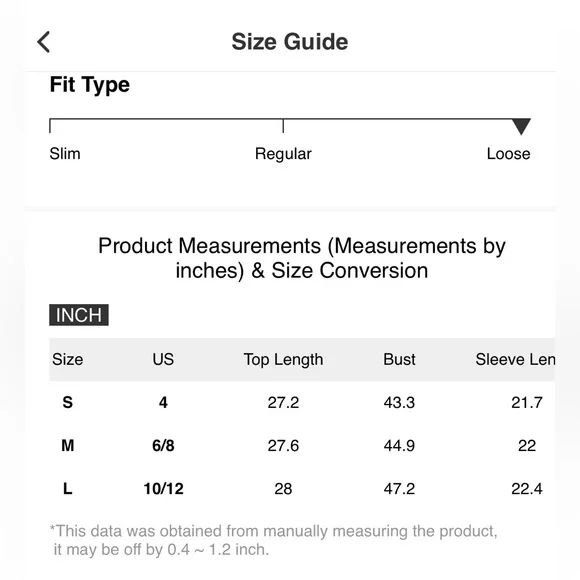Click the Loose fit label

508,154
